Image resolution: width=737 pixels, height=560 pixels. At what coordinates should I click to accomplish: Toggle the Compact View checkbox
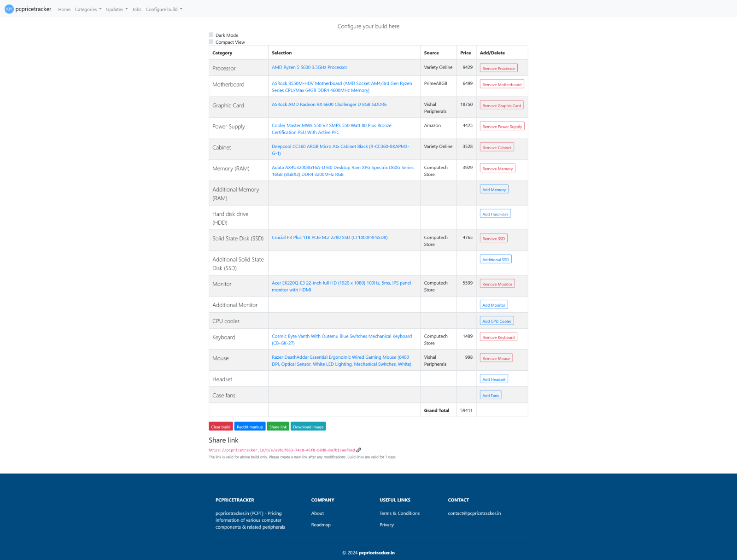211,42
